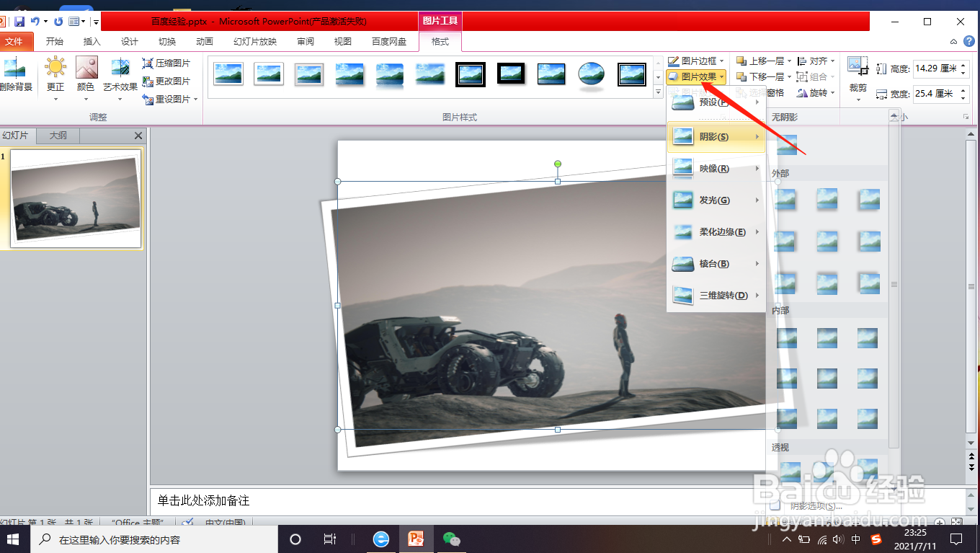
Task: Open the Picture Border (图片边框) dropdown
Action: pos(696,61)
